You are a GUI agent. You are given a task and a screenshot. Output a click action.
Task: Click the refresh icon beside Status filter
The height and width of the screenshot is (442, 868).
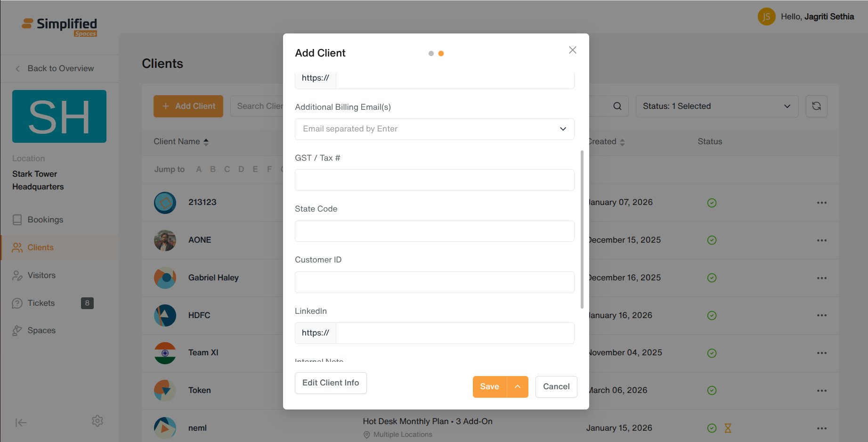(x=816, y=106)
